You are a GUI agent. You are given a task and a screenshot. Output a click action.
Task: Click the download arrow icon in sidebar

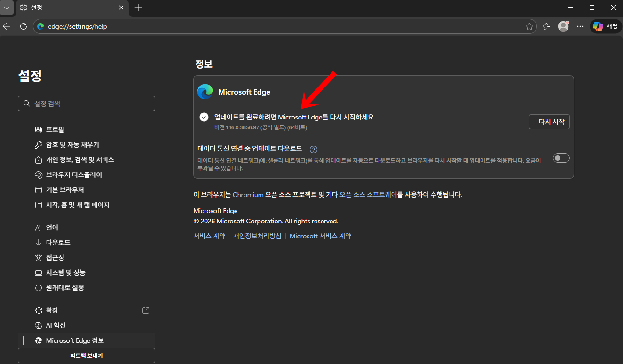click(x=39, y=243)
